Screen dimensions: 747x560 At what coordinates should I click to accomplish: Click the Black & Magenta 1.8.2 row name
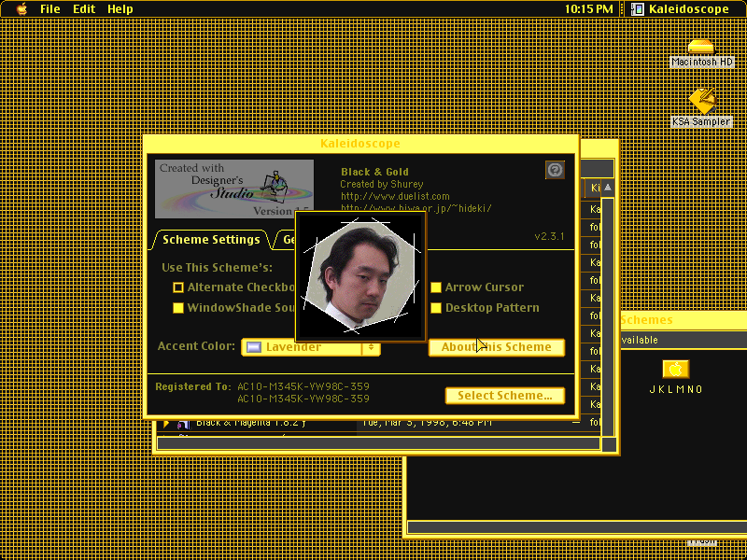pos(251,423)
